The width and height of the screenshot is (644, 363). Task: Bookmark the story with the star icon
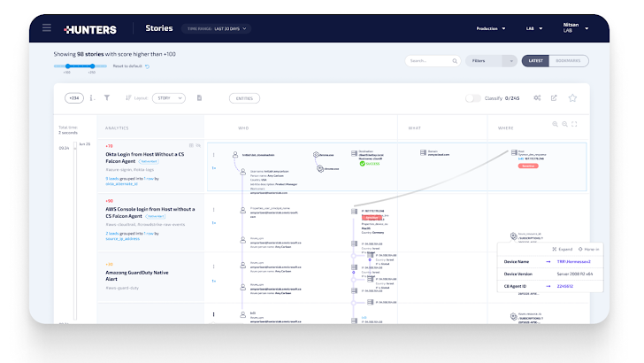[572, 98]
